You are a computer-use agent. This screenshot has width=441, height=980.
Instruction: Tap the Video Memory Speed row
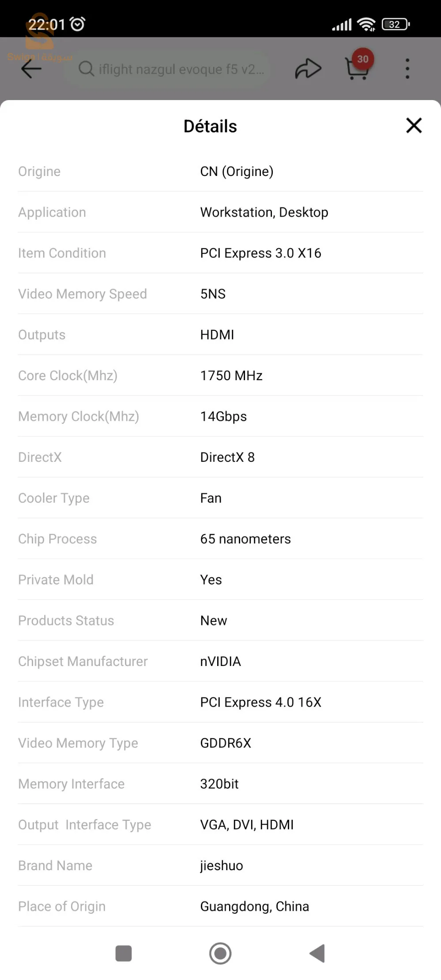coord(220,294)
